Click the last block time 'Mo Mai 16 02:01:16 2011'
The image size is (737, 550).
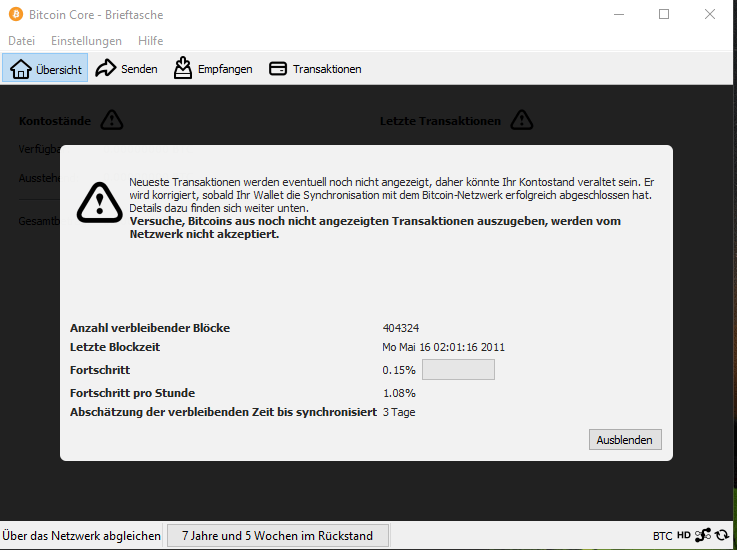tap(443, 347)
